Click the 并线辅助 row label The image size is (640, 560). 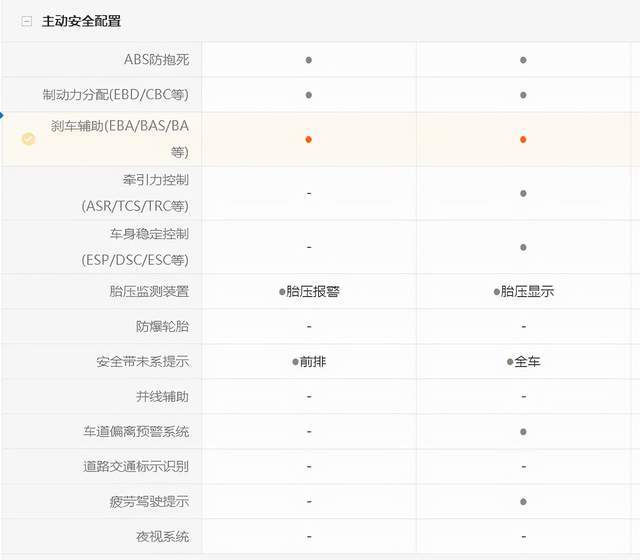pos(162,397)
